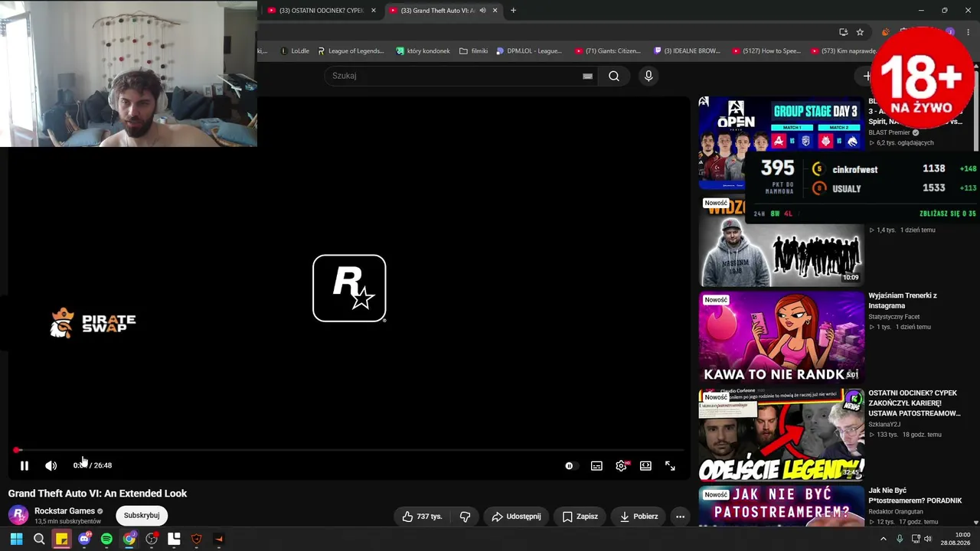Save the video with Zapisz button
Viewport: 980px width, 551px height.
580,517
